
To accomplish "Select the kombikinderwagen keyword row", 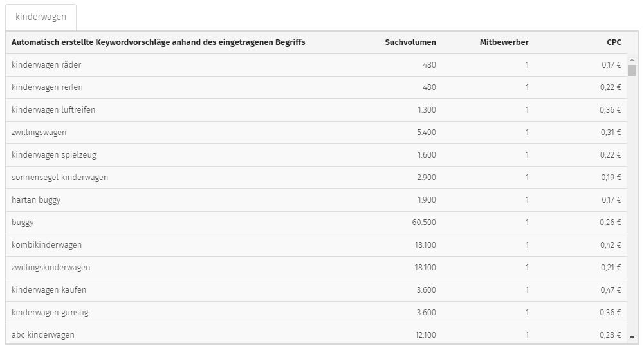I will pyautogui.click(x=317, y=245).
